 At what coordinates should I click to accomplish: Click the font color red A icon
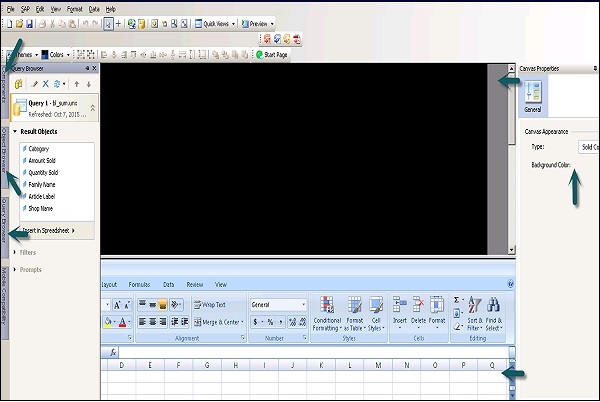coord(122,322)
